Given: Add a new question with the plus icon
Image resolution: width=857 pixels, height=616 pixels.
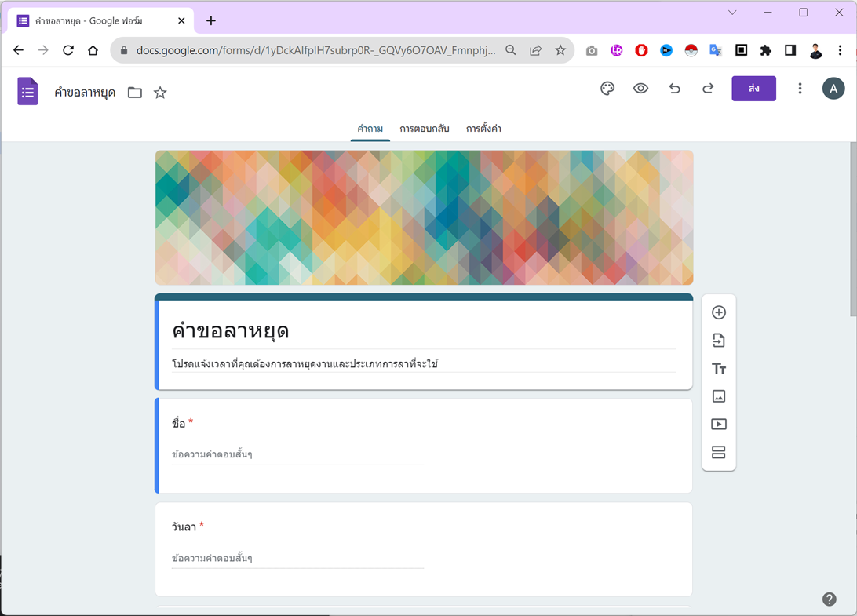Looking at the screenshot, I should click(719, 312).
